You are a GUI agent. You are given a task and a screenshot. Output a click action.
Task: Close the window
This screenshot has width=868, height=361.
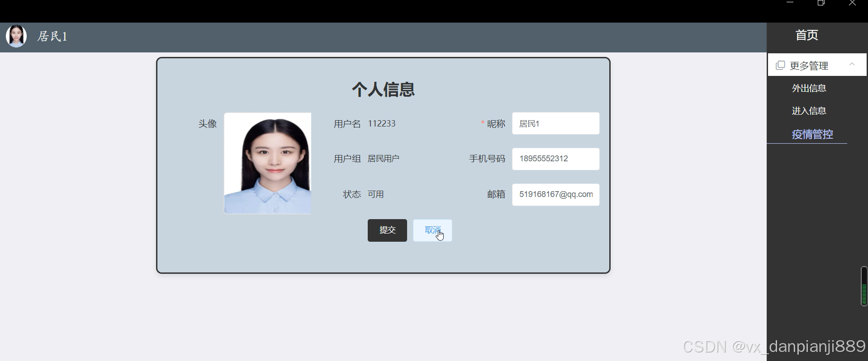click(x=852, y=3)
